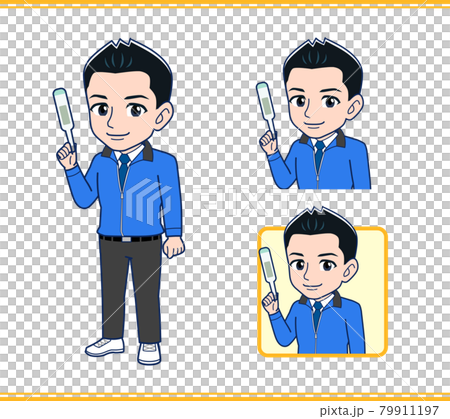Viewport: 450px width, 419px height.
Task: Click the thermometer inside the orange frame
Action: pyautogui.click(x=269, y=272)
